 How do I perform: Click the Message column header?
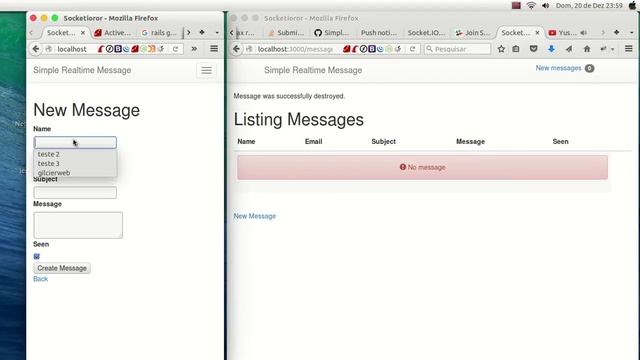click(x=470, y=142)
